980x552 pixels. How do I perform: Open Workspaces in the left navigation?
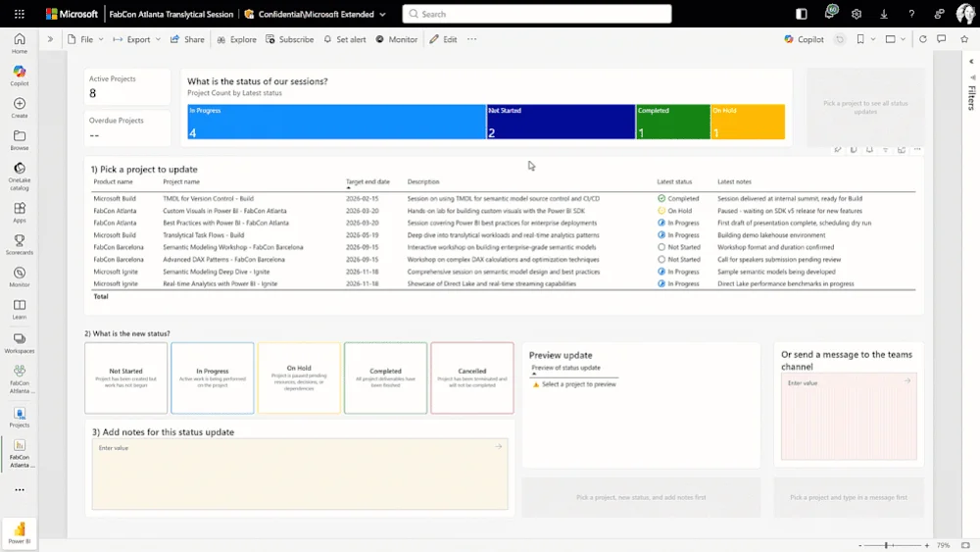pos(20,343)
